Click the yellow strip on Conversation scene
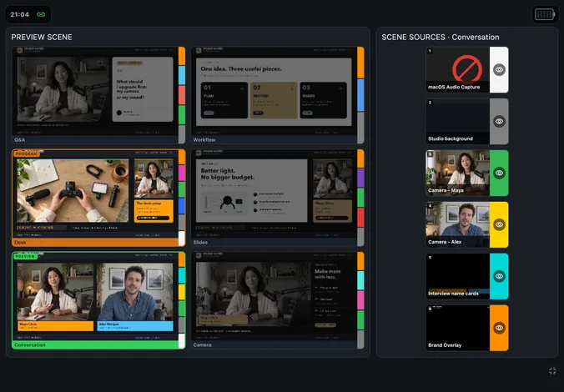Screen dimensions: 564x392 (x=182, y=292)
